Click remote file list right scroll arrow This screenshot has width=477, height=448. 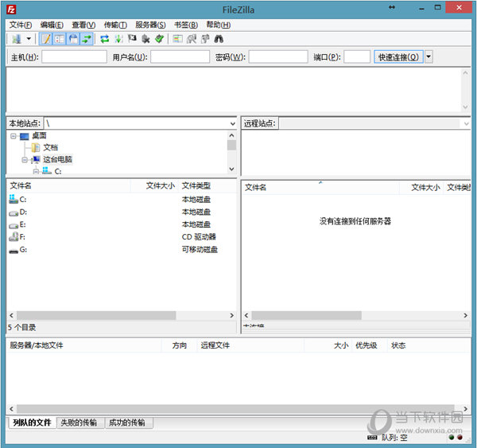pos(465,316)
